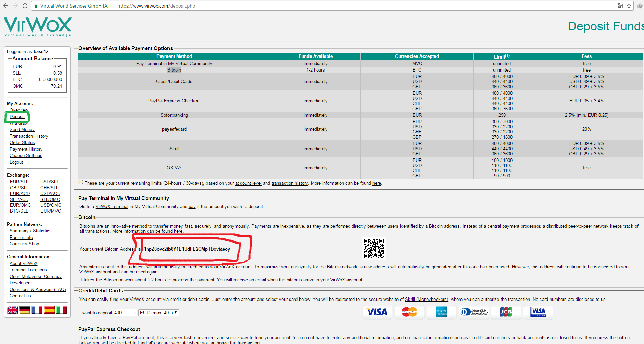Viewport: 644px width, 344px height.
Task: Click the Logout link
Action: coord(16,162)
